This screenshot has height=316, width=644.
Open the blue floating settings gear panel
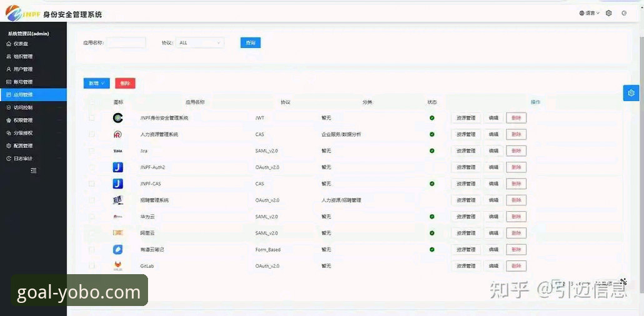coord(632,92)
